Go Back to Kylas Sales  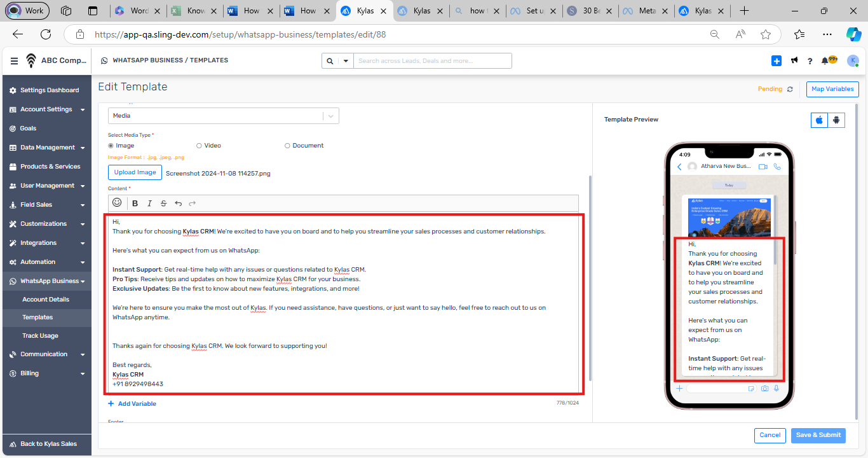[x=47, y=444]
